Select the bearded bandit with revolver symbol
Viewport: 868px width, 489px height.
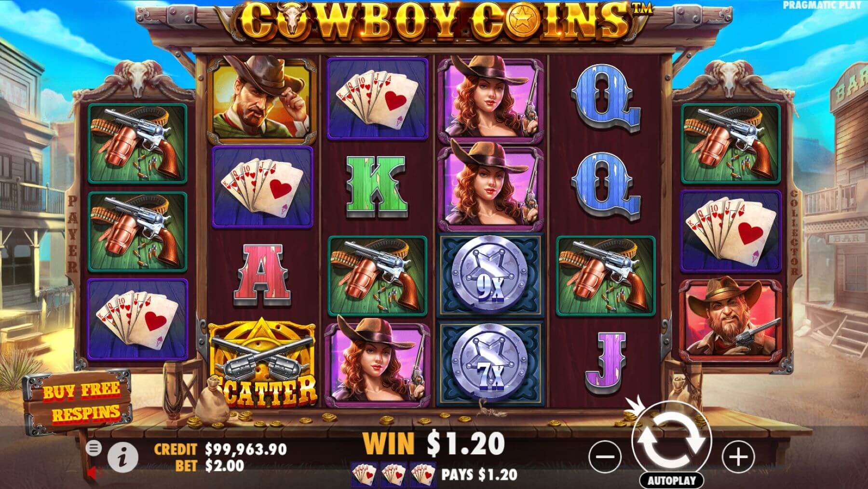(x=731, y=320)
